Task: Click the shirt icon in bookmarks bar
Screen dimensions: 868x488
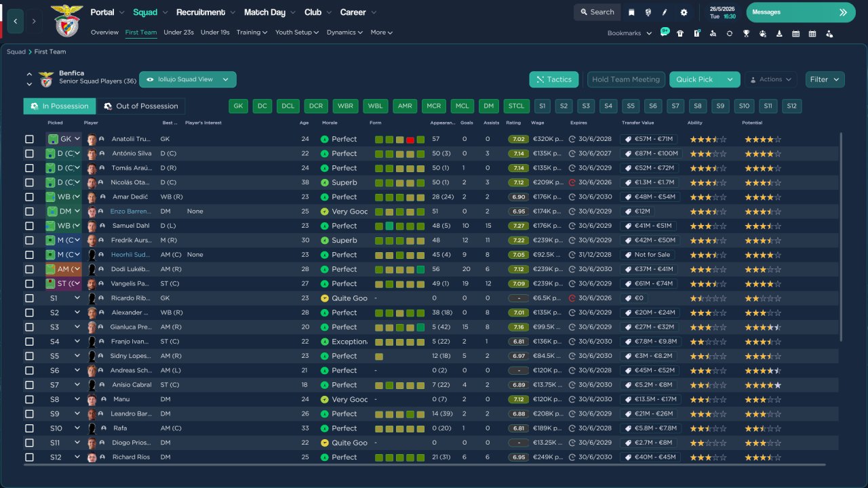Action: click(680, 33)
